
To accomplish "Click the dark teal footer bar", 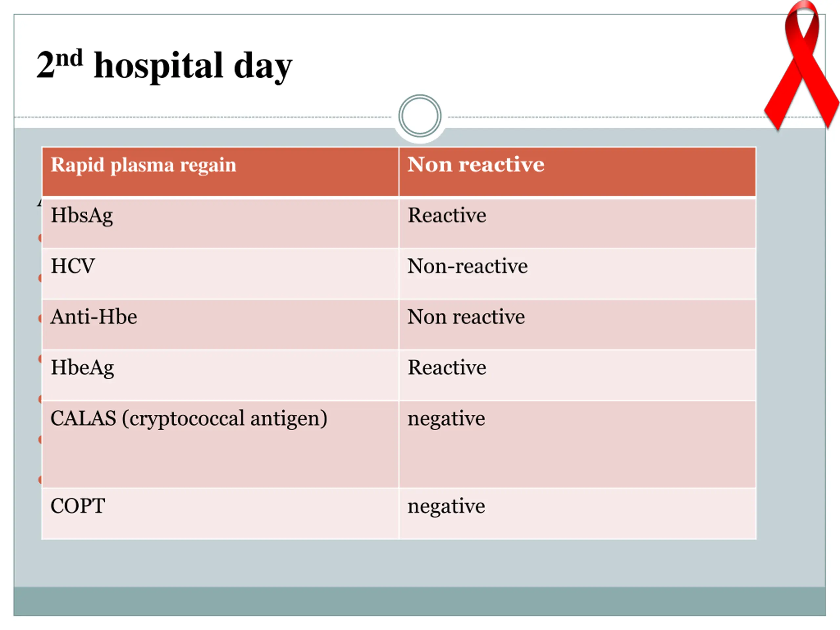I will pos(420,601).
